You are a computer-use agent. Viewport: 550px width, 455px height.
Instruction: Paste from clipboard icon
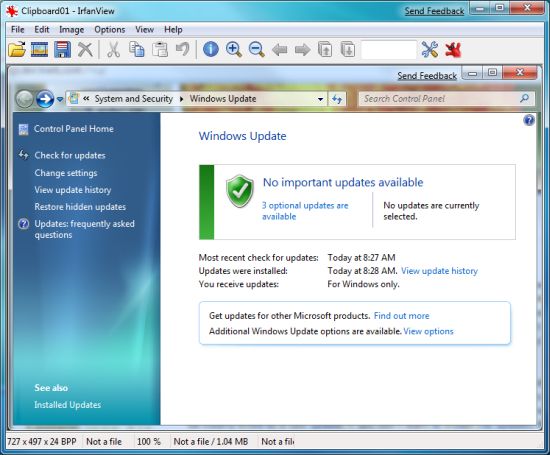coord(160,49)
